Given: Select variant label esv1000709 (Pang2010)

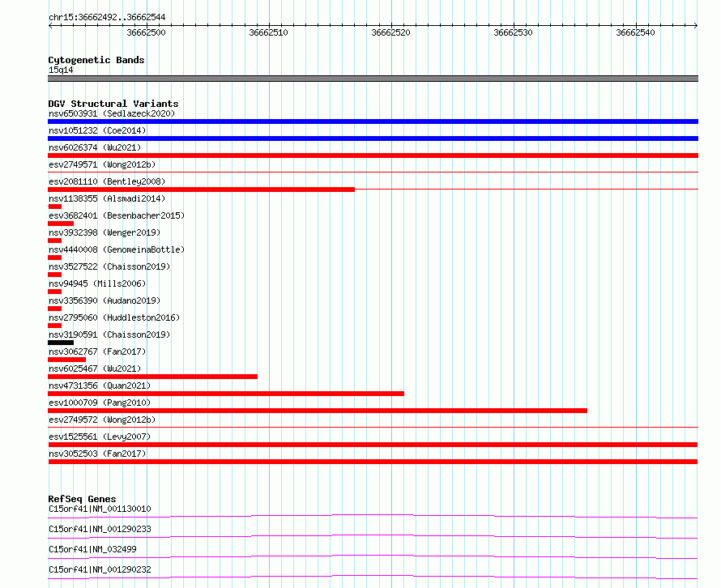Looking at the screenshot, I should (100, 403).
